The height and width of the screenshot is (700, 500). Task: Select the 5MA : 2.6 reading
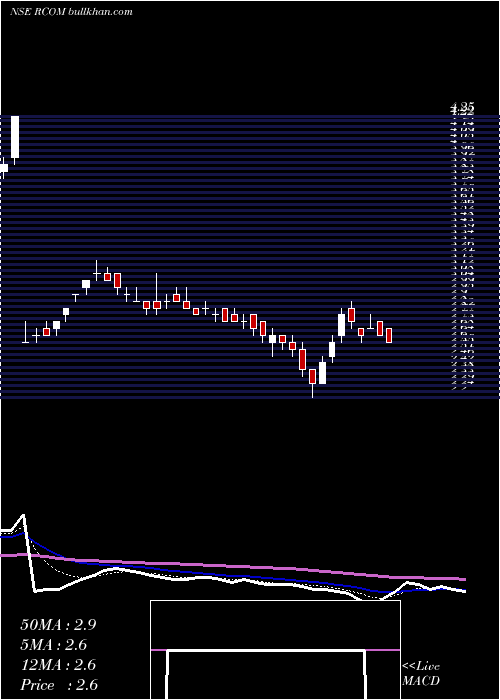[54, 645]
